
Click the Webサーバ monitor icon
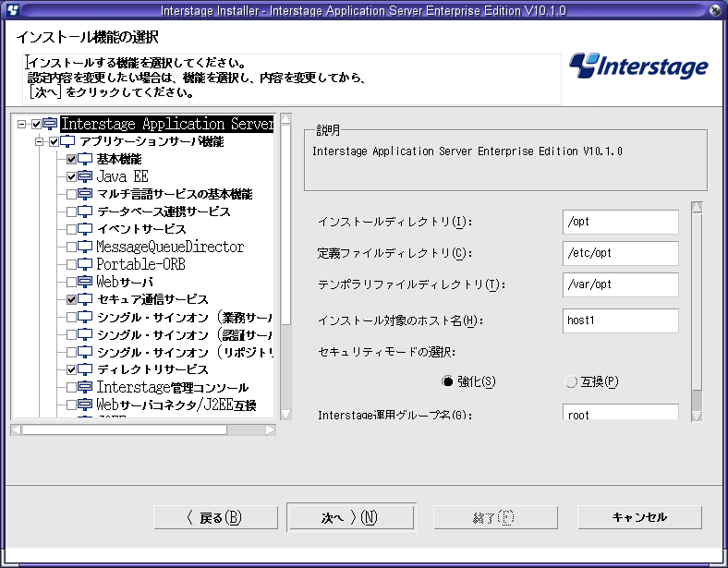tap(84, 282)
